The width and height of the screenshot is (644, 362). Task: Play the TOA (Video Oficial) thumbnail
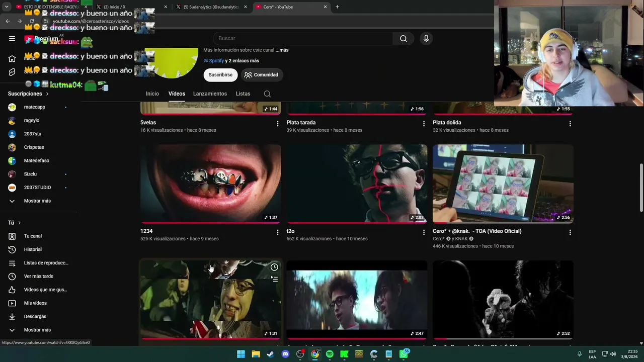(503, 184)
